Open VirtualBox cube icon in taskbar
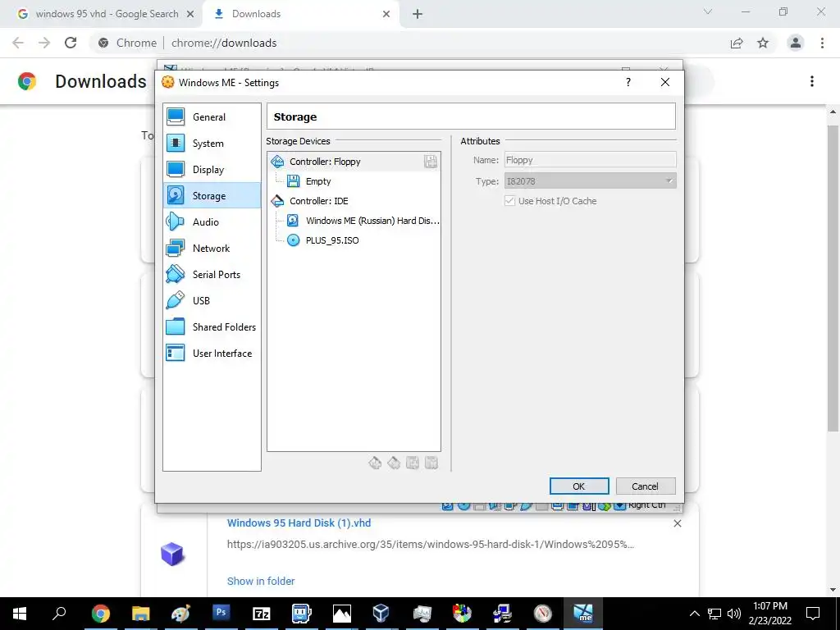Viewport: 840px width, 630px height. (x=381, y=614)
